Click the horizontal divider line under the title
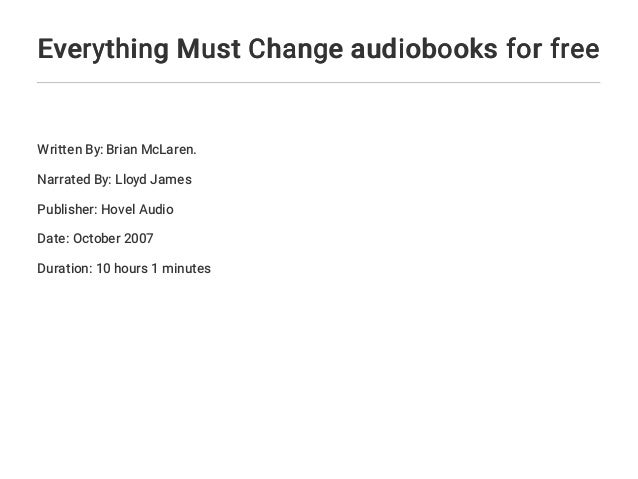Screen dimensions: 638x479 (318, 82)
